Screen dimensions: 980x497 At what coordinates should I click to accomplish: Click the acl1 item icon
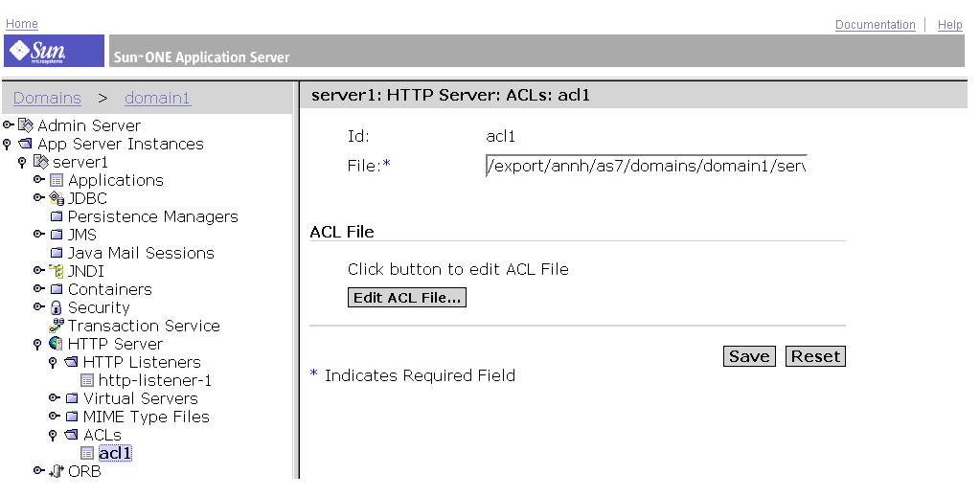[x=87, y=453]
